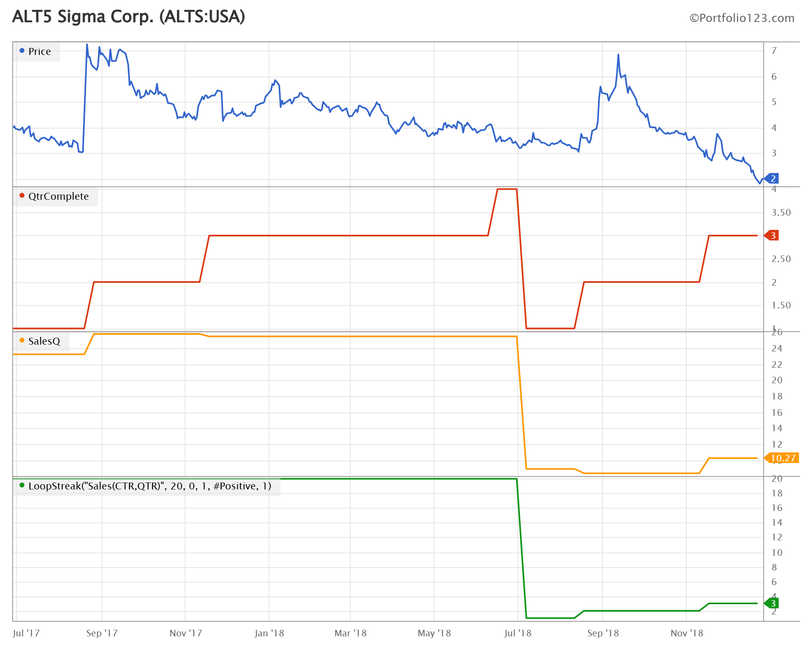This screenshot has height=651, width=812.
Task: Click the orange SalesQ legend dot
Action: pyautogui.click(x=22, y=341)
